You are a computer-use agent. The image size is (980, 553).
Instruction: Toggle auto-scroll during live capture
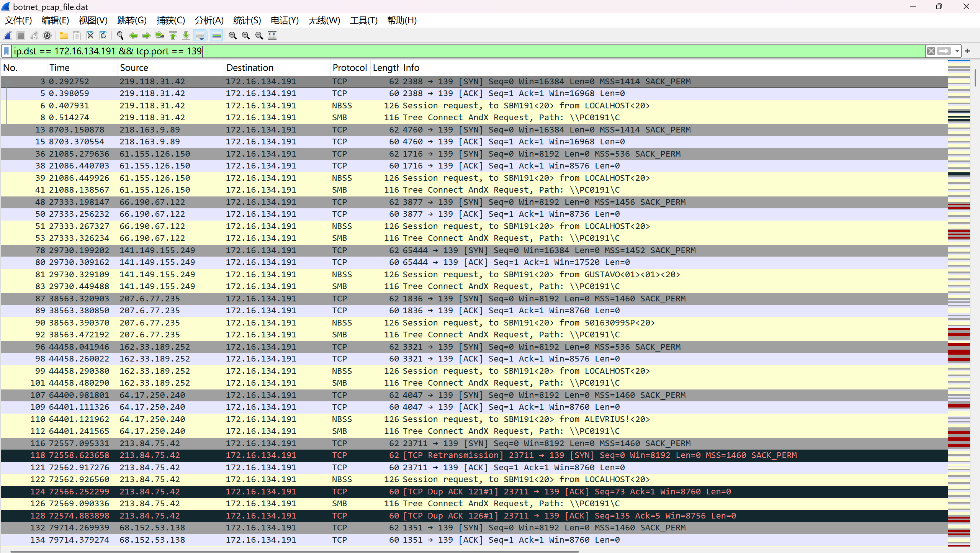tap(200, 36)
